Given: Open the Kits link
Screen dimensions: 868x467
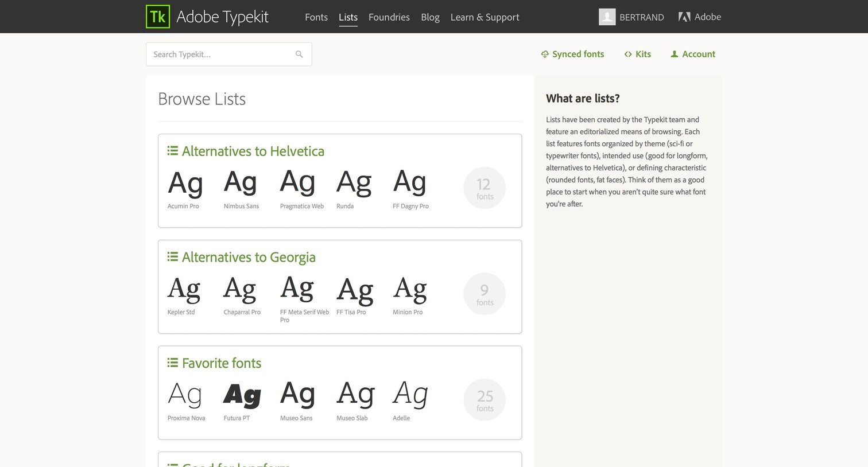Looking at the screenshot, I should pyautogui.click(x=643, y=54).
